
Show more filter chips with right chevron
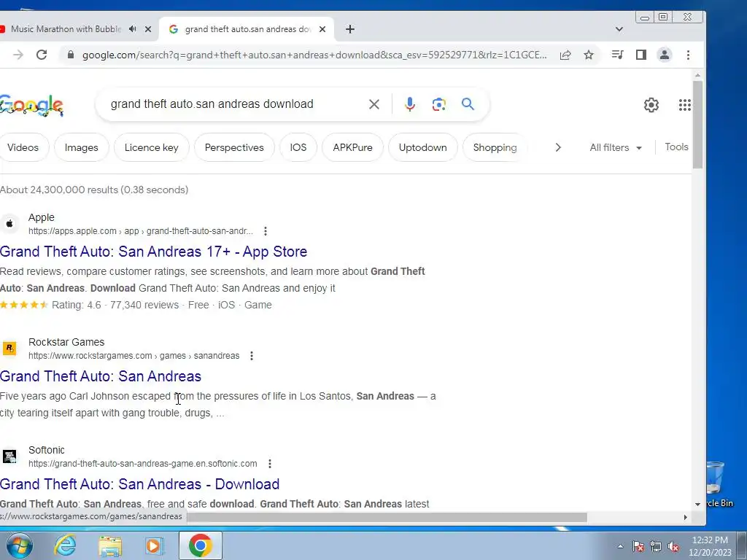click(x=558, y=147)
